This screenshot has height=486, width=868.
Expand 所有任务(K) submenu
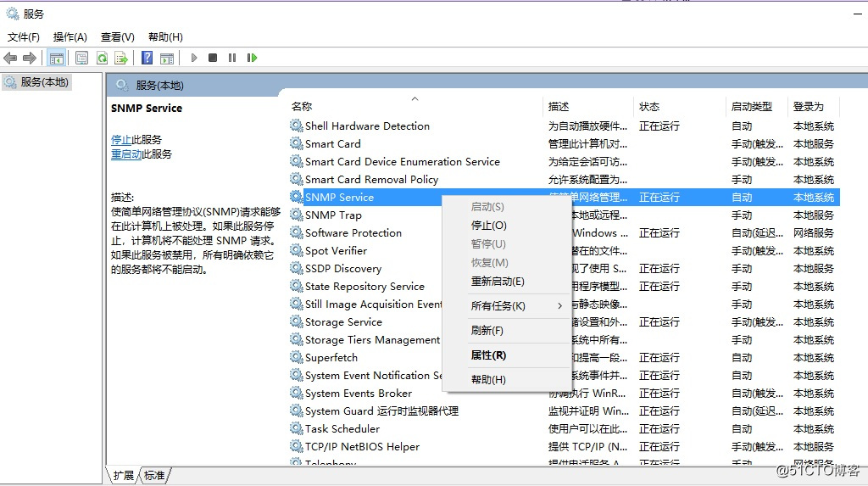point(507,305)
